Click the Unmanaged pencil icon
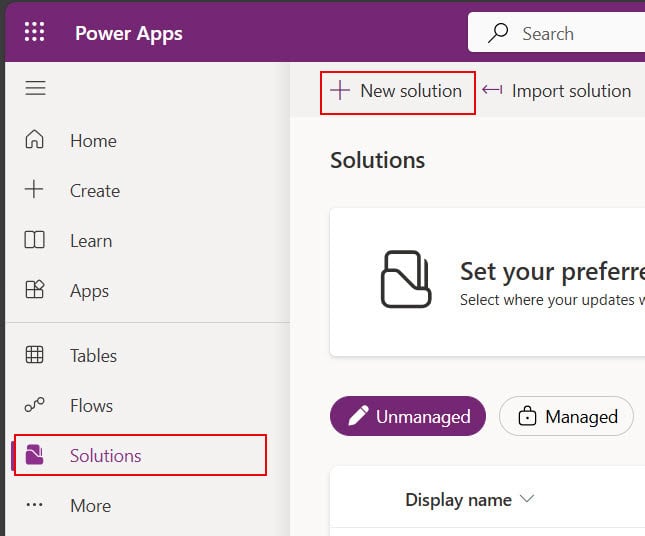 (x=358, y=415)
